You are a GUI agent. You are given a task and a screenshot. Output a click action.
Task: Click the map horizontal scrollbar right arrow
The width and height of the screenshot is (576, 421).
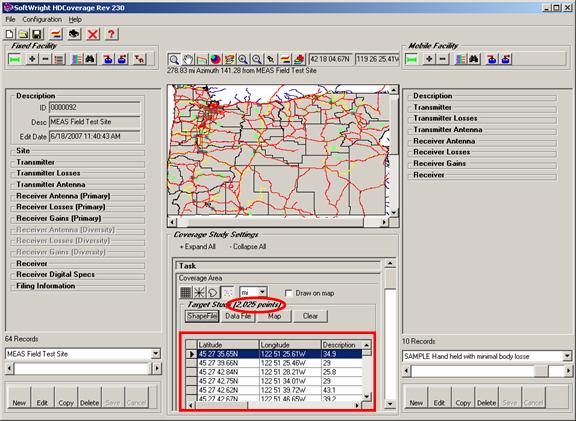[x=384, y=222]
